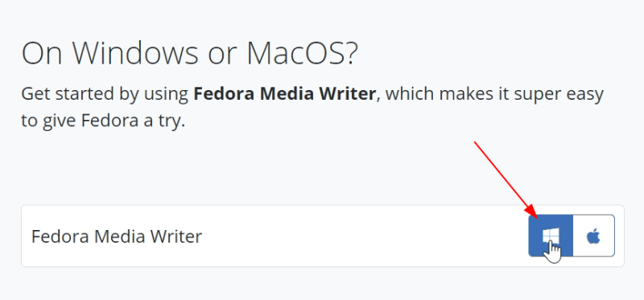Click the Apple macOS download button
Screen dimensions: 644x300
594,236
